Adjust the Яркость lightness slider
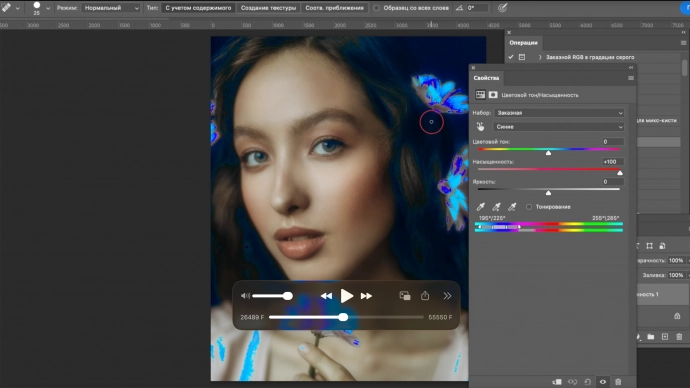 coord(548,192)
